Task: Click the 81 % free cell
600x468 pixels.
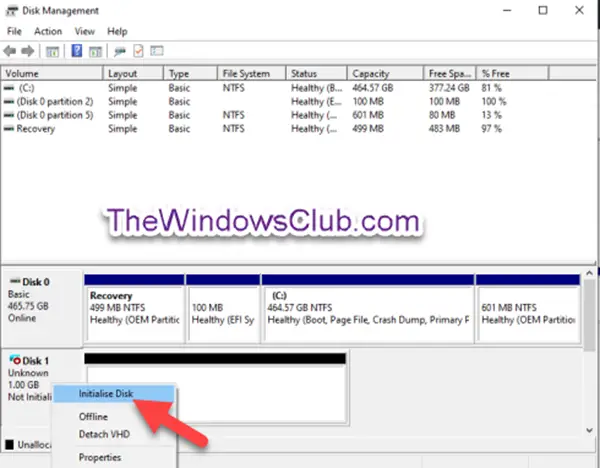Action: pos(491,88)
